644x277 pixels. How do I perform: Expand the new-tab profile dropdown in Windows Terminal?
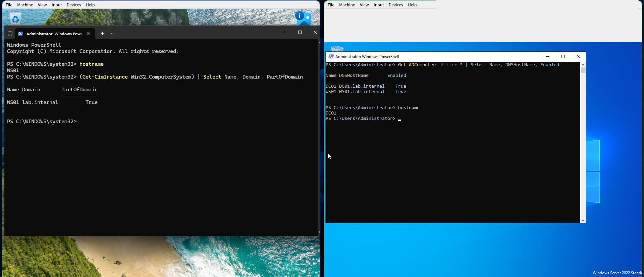(x=112, y=34)
